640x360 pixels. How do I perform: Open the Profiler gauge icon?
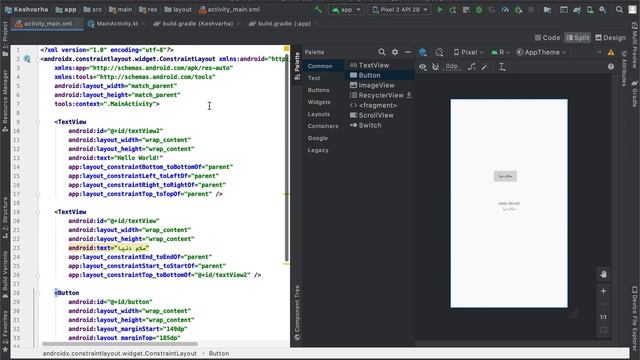[x=505, y=9]
